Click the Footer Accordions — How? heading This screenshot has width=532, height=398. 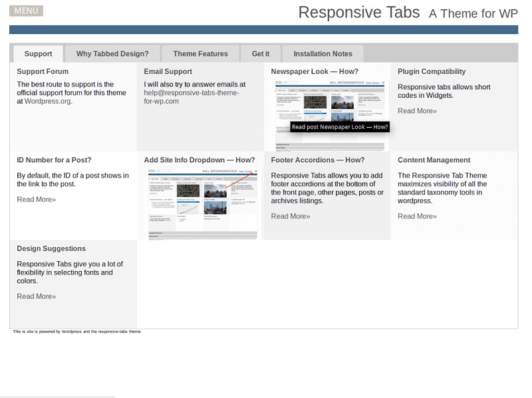(317, 160)
